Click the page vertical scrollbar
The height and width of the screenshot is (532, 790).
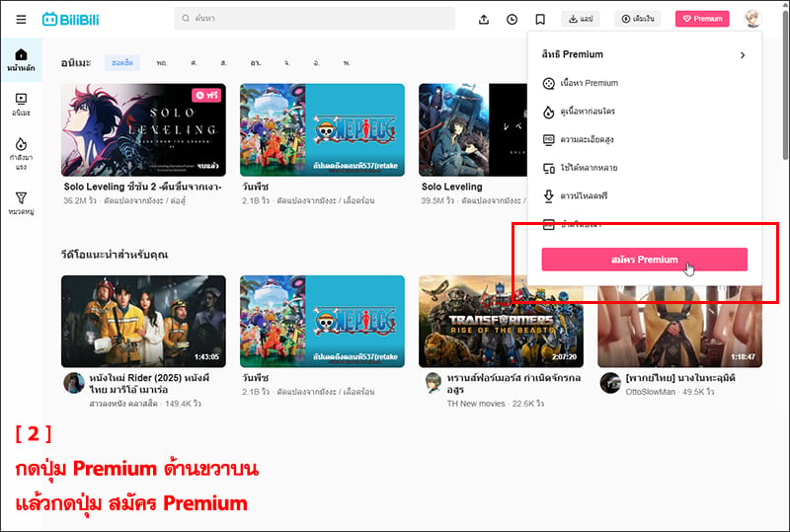pyautogui.click(x=785, y=86)
